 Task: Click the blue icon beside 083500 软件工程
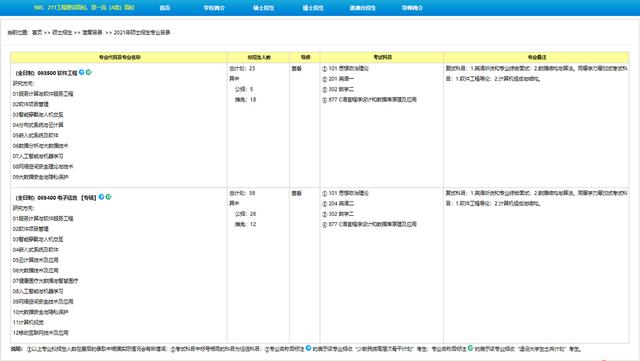tap(82, 72)
